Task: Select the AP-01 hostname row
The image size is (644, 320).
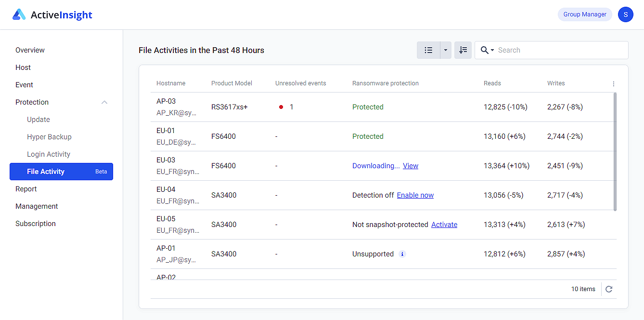Action: click(383, 254)
